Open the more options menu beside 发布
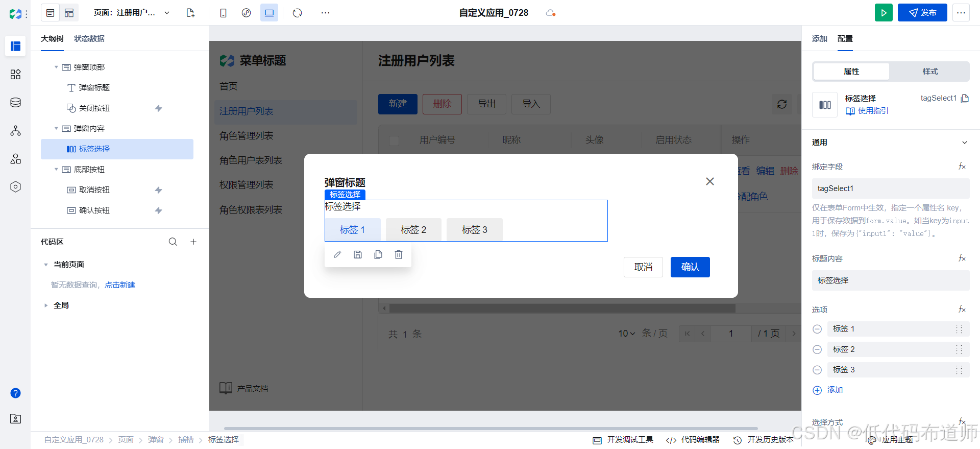This screenshot has height=449, width=980. (x=961, y=13)
